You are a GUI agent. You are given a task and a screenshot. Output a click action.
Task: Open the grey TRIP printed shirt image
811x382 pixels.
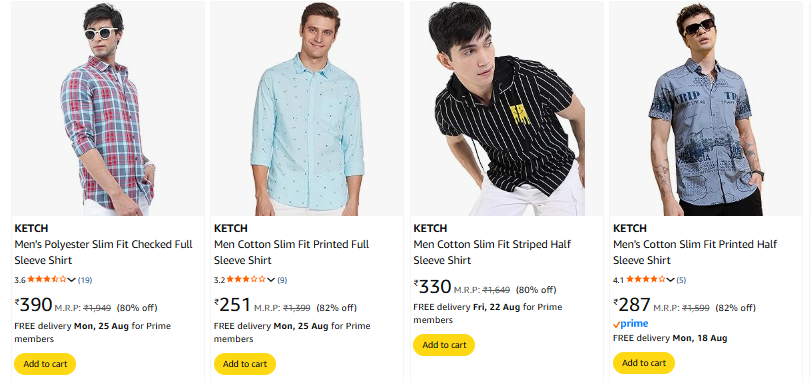706,109
